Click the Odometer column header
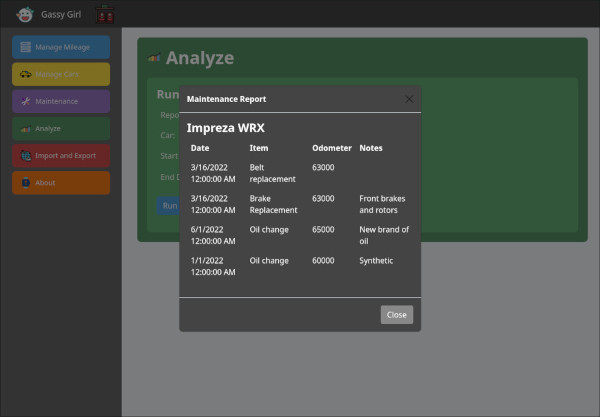The height and width of the screenshot is (417, 600). [x=332, y=148]
